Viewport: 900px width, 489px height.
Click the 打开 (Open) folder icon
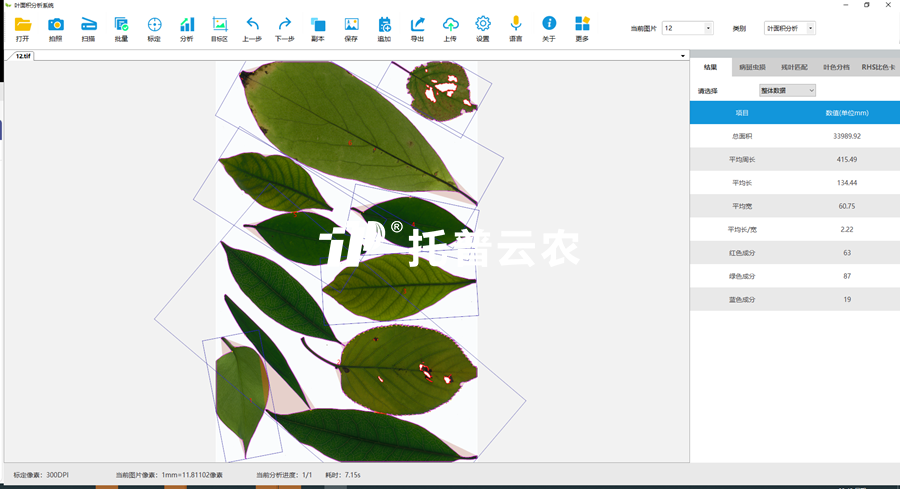click(22, 27)
